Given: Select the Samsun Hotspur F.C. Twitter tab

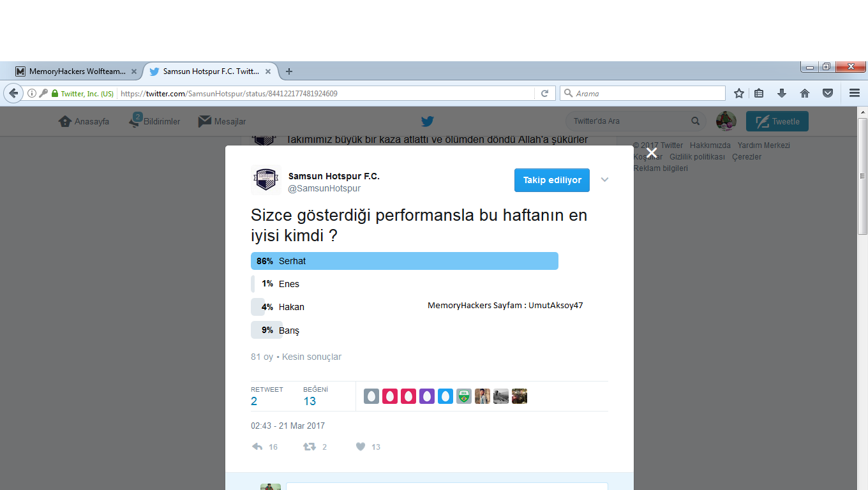Looking at the screenshot, I should pyautogui.click(x=211, y=71).
